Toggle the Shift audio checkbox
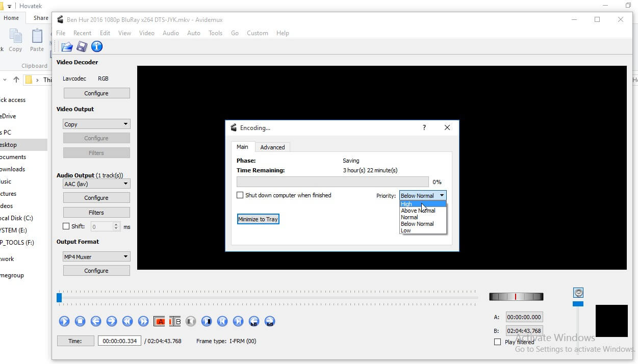 [x=66, y=226]
